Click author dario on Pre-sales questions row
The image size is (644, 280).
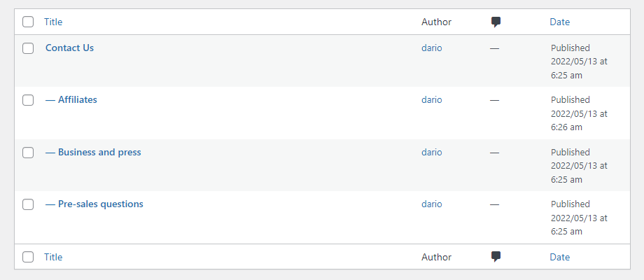(x=432, y=204)
